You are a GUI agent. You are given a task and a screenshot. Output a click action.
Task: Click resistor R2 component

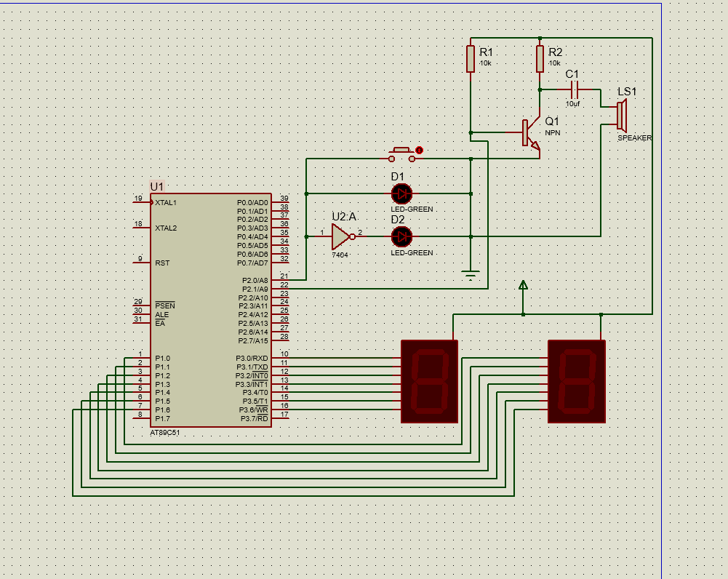(x=540, y=59)
